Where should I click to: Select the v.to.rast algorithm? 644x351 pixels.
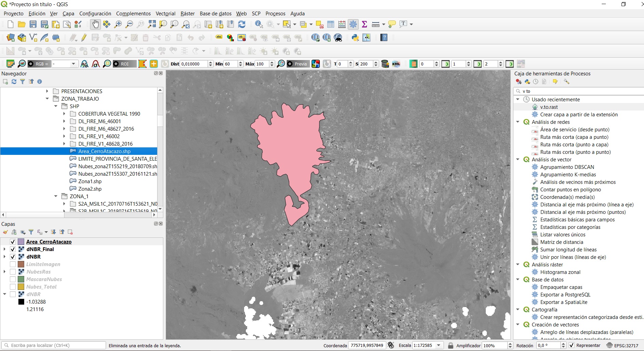[x=549, y=107]
